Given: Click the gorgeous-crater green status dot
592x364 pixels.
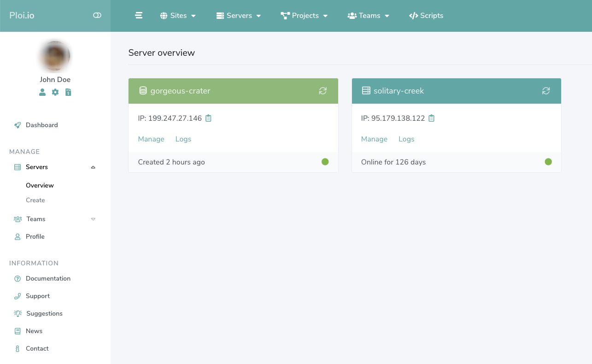Looking at the screenshot, I should coord(325,162).
